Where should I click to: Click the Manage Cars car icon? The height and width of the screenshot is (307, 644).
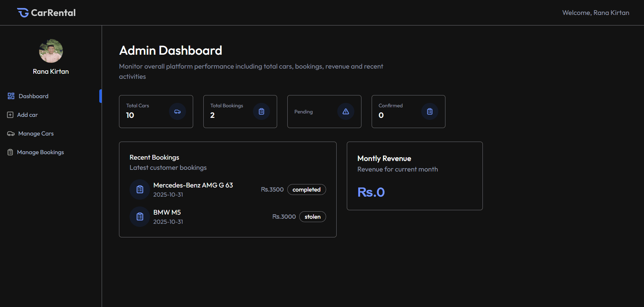[x=11, y=133]
